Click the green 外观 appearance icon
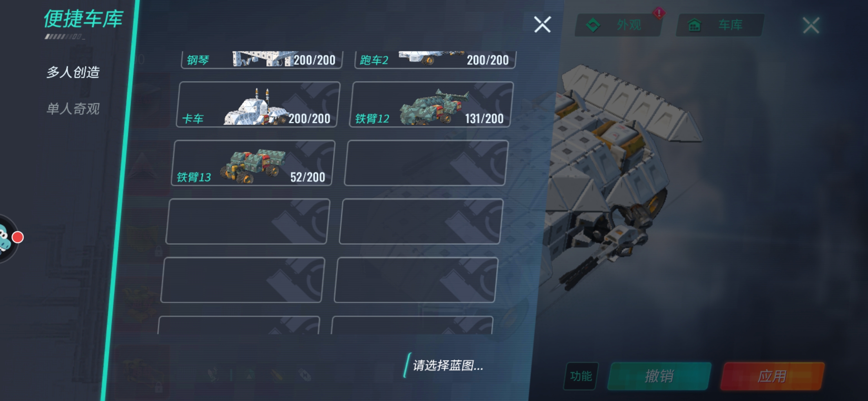This screenshot has width=868, height=401. click(x=593, y=25)
